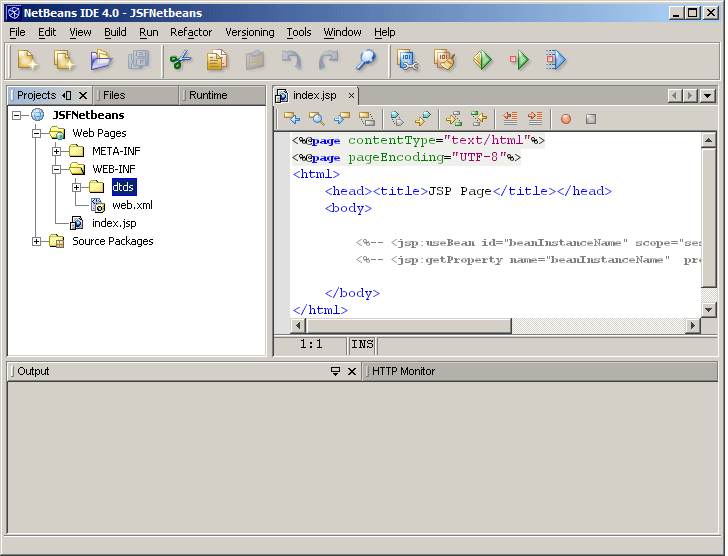Click Start Macro Recording red circle
The image size is (728, 556).
[x=566, y=119]
